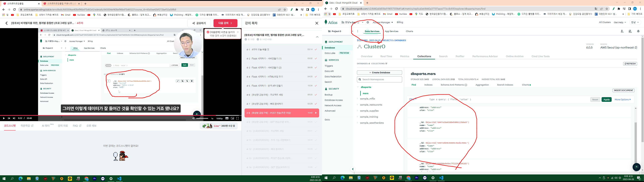Collapse the dbsparta database tree
The width and height of the screenshot is (644, 182).
[358, 87]
